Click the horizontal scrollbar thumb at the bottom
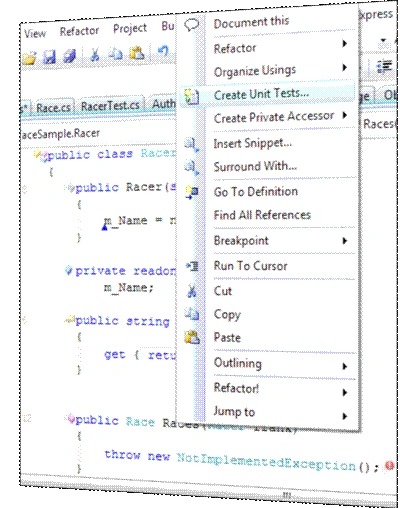 pyautogui.click(x=287, y=496)
